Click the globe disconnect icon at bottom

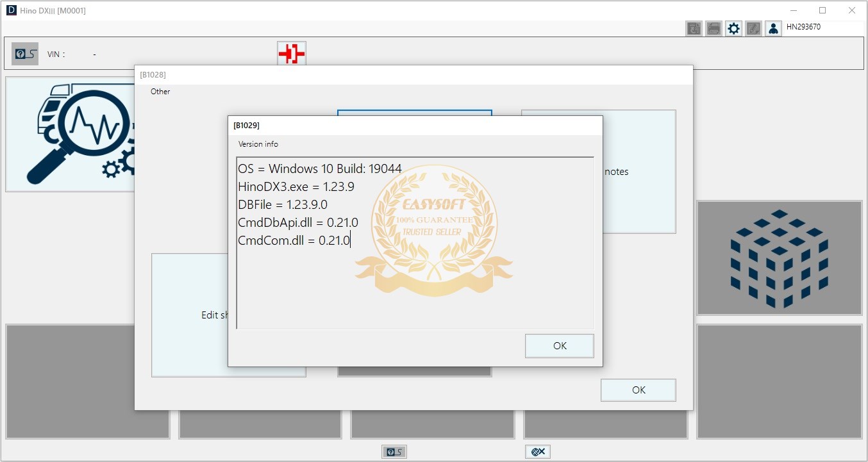537,452
